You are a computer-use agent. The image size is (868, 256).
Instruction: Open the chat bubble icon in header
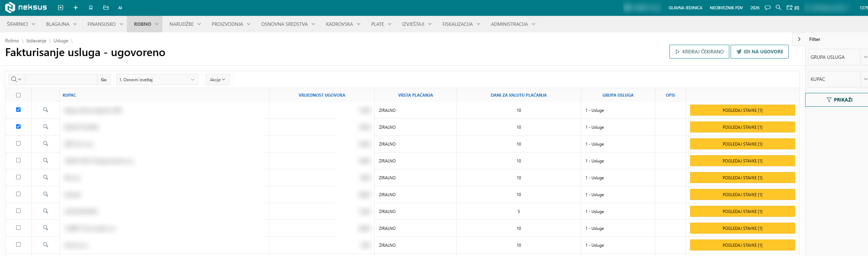(767, 8)
